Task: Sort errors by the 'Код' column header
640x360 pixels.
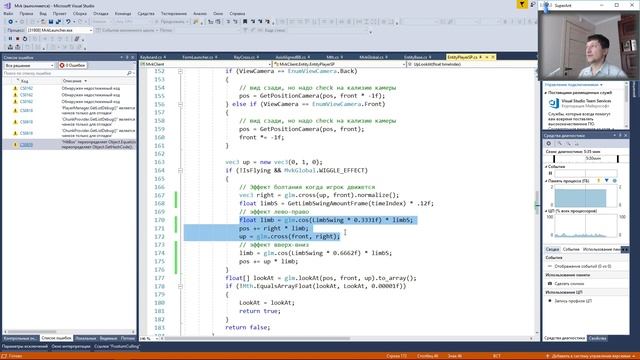Action: 24,81
